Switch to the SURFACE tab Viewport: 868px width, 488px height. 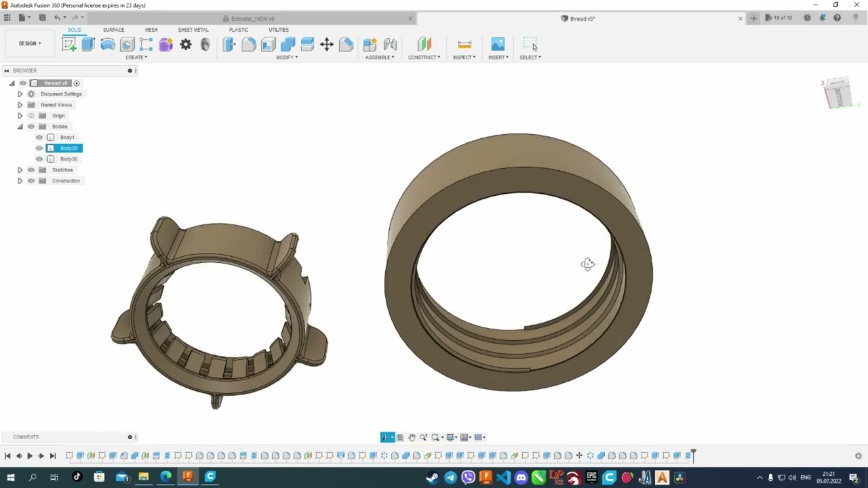tap(113, 30)
